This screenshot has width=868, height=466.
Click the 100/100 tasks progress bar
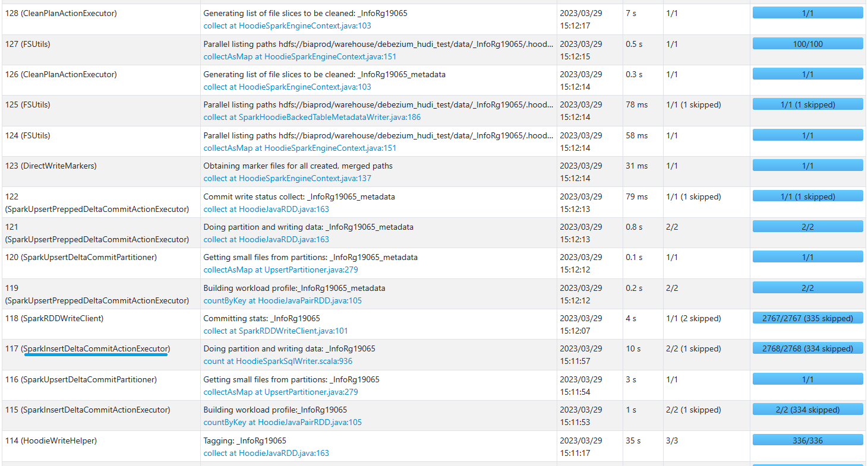[808, 44]
